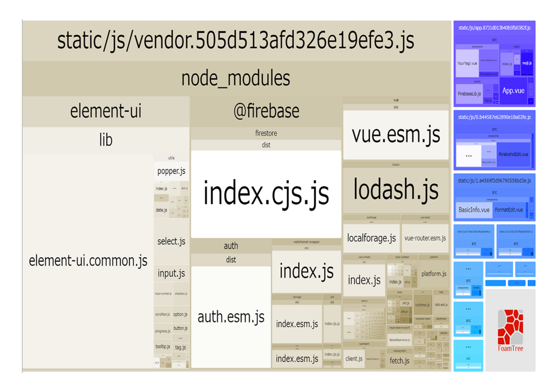This screenshot has height=392, width=555.
Task: Click the runtime.js cell
Action: coord(422,305)
